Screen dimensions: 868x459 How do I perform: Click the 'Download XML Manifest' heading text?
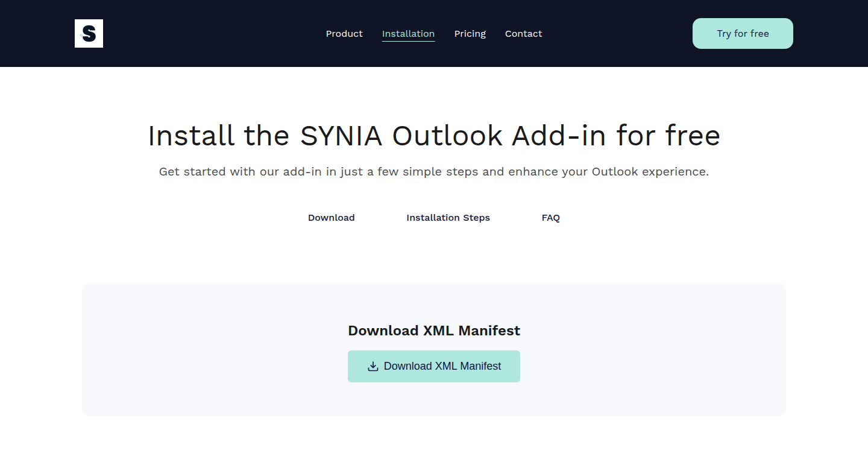(434, 331)
